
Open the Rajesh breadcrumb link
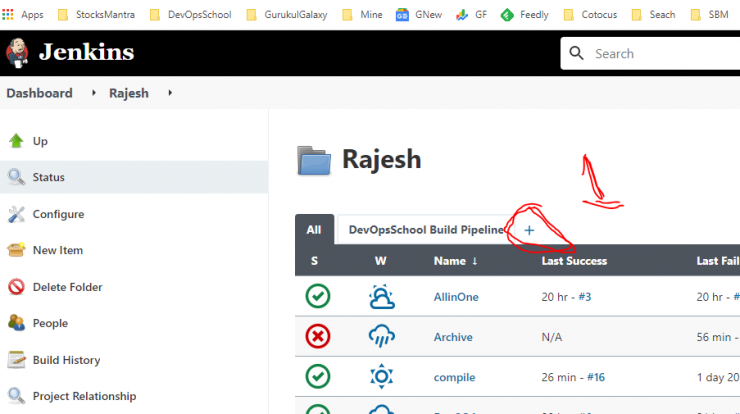click(x=129, y=93)
